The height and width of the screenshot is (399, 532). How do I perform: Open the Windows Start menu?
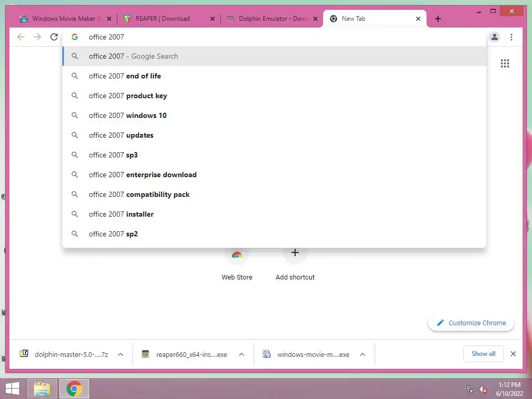pos(12,389)
